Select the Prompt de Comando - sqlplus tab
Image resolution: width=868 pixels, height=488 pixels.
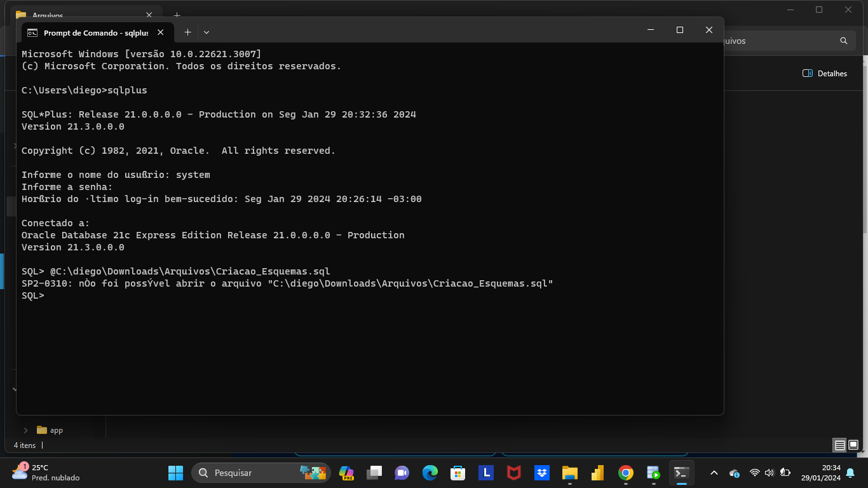tap(97, 32)
